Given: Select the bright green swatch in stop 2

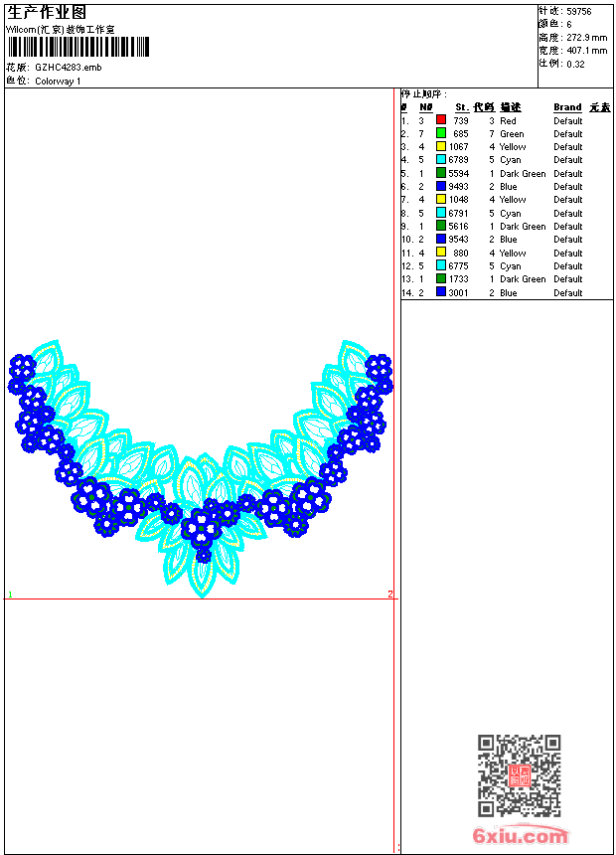Looking at the screenshot, I should [x=441, y=133].
